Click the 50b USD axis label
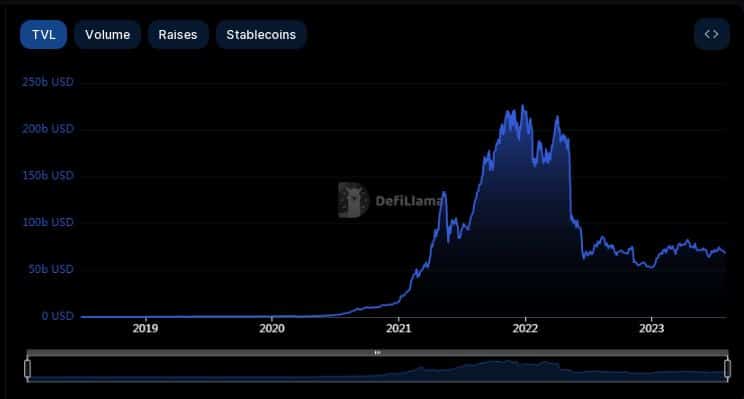 [51, 269]
